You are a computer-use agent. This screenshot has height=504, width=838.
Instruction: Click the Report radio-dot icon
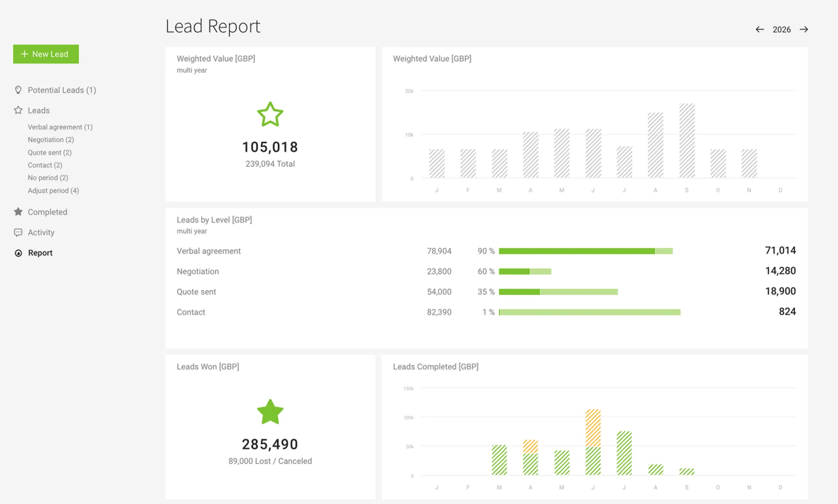(x=18, y=253)
